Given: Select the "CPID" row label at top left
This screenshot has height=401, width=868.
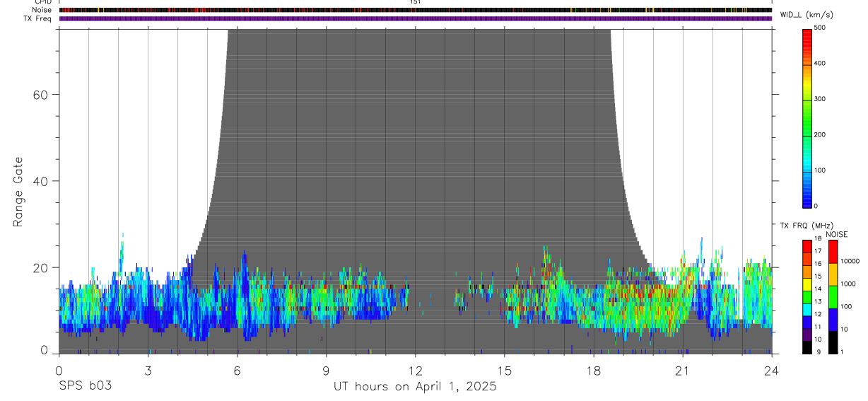Looking at the screenshot, I should pos(42,2).
